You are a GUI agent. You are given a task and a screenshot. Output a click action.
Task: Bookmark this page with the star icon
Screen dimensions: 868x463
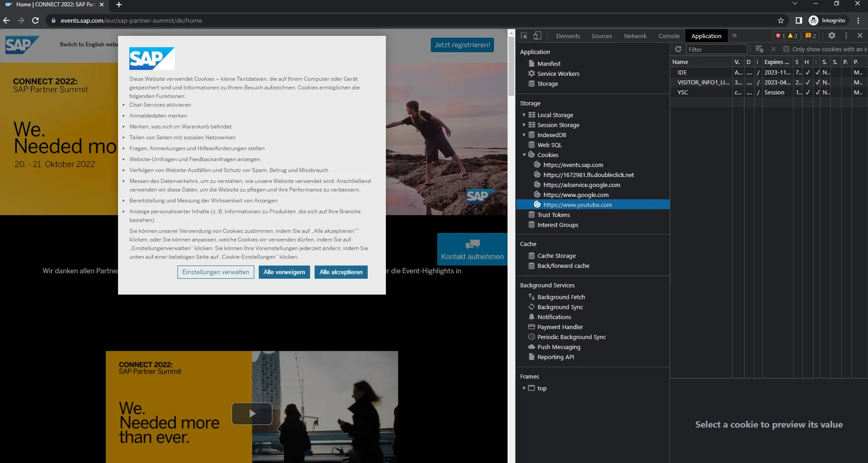[x=781, y=20]
